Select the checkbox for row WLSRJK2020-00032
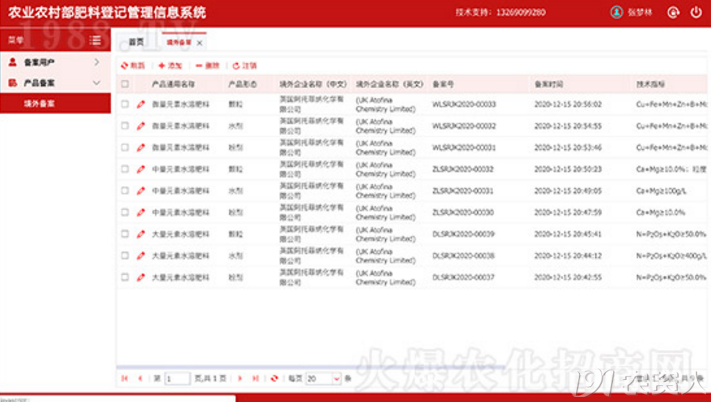711x402 pixels. coord(125,126)
